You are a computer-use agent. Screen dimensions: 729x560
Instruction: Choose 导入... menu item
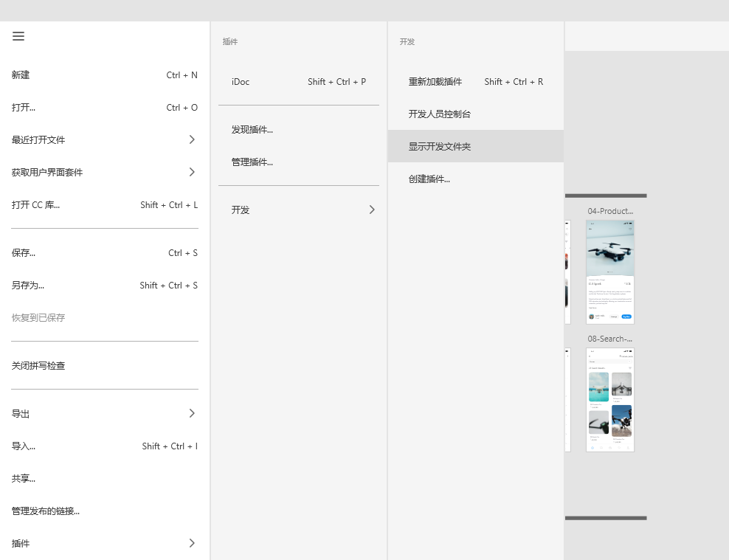click(24, 446)
